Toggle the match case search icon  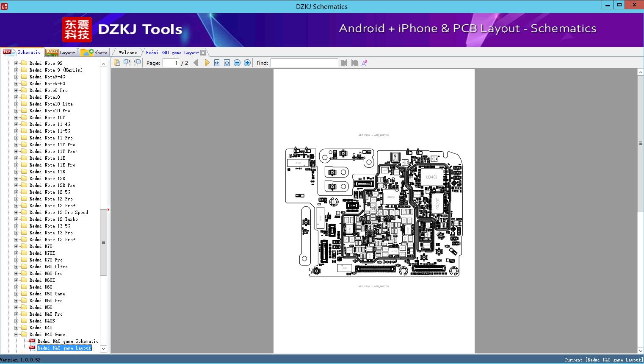click(364, 63)
